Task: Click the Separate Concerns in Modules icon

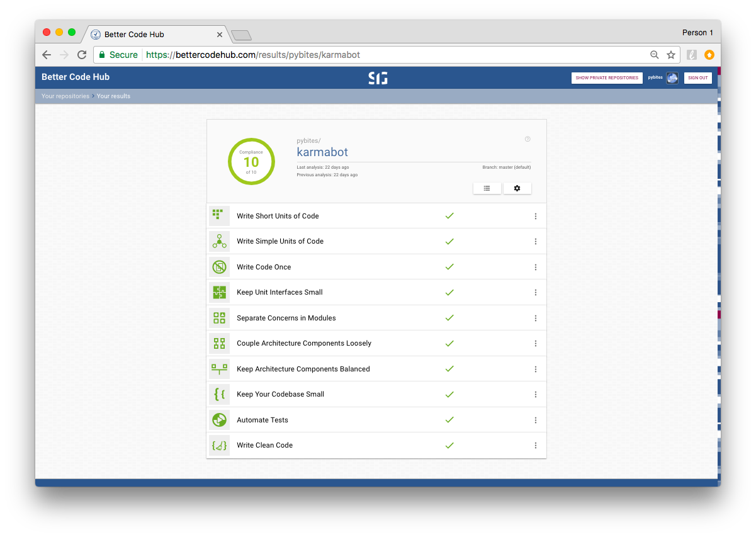Action: (x=218, y=318)
